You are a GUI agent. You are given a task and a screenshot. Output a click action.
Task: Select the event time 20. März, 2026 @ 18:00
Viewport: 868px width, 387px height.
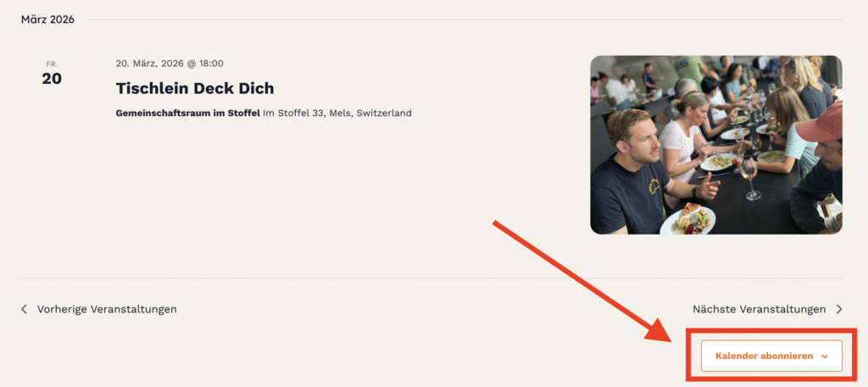(x=170, y=64)
